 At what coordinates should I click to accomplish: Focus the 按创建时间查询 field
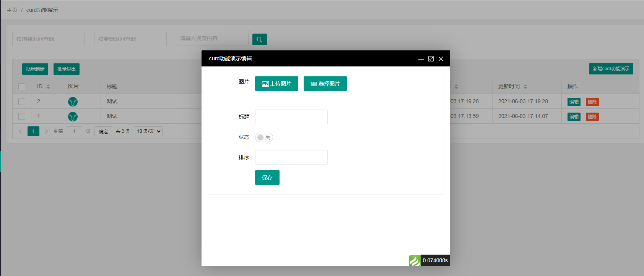click(49, 39)
